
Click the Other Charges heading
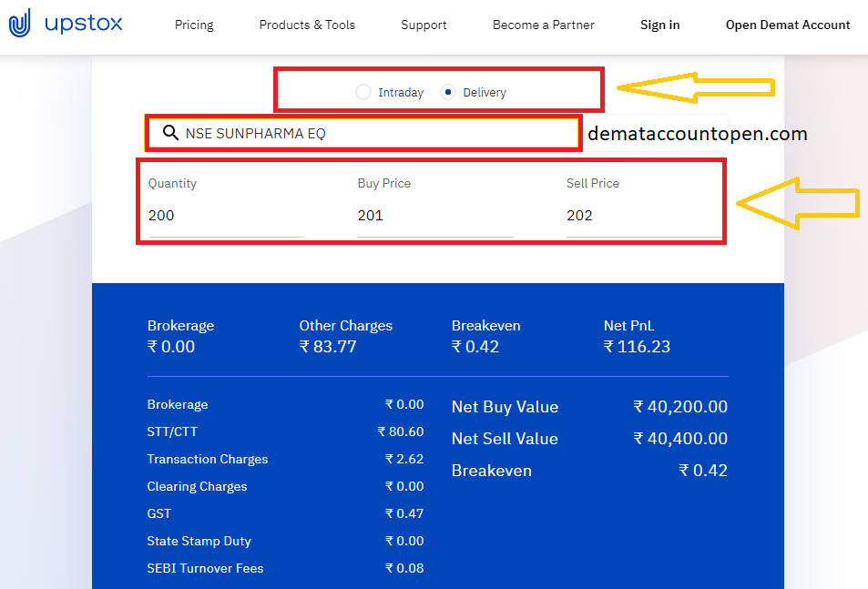[346, 326]
